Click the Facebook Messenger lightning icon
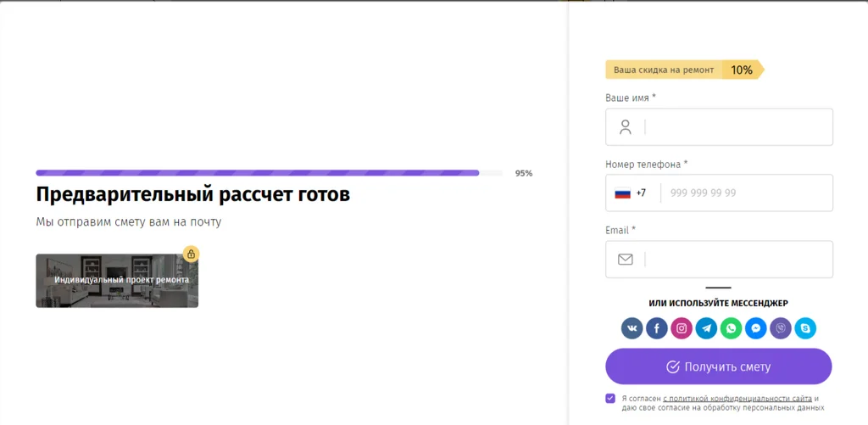 point(755,328)
